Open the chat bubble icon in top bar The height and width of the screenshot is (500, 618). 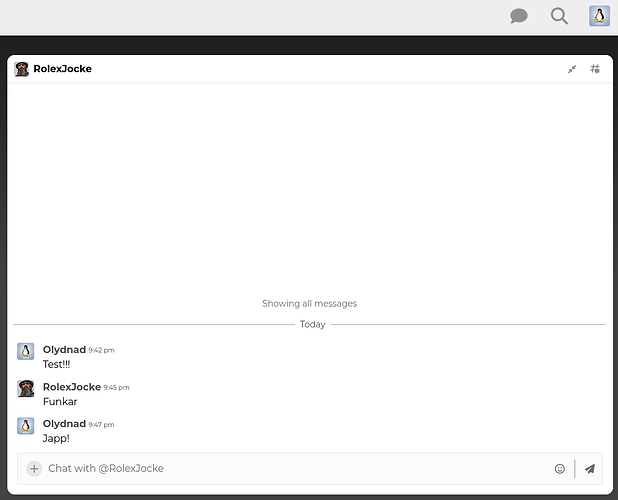(x=519, y=16)
